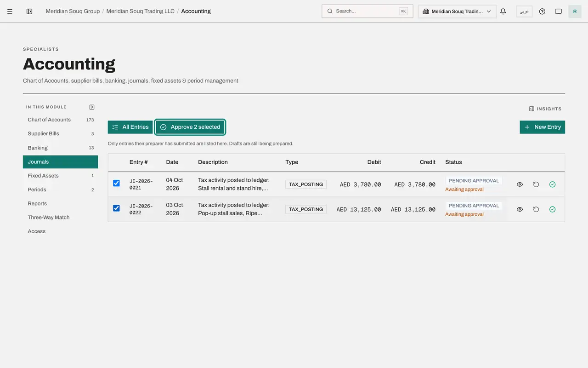Open Chart of Accounts section
588x368 pixels.
pyautogui.click(x=60, y=120)
